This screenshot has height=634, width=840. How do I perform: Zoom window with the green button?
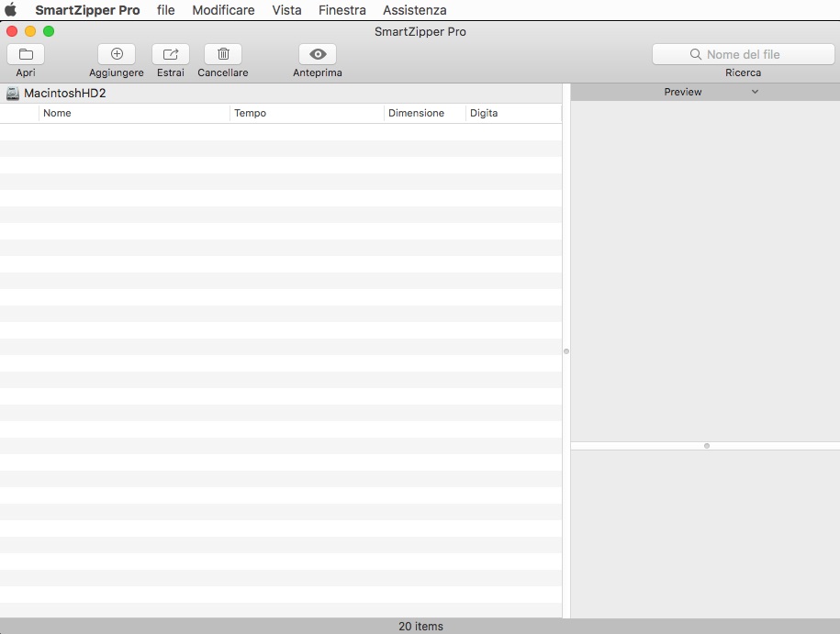coord(49,31)
